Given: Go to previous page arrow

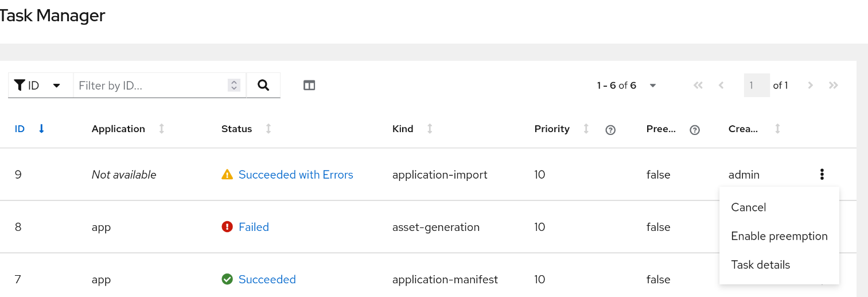Looking at the screenshot, I should [721, 86].
